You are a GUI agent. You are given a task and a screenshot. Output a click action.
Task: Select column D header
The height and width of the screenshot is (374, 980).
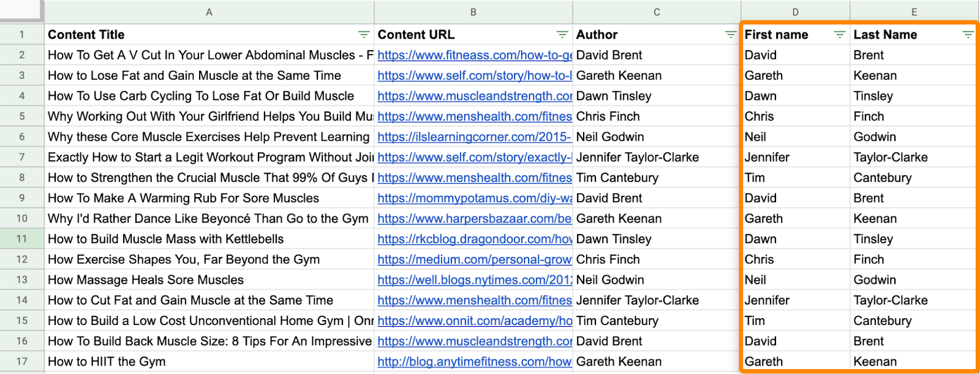795,12
